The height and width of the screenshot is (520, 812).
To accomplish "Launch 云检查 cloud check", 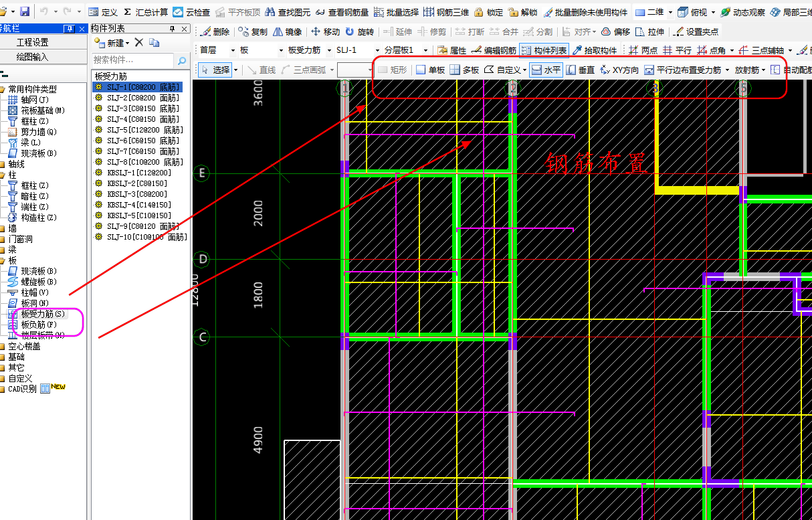I will pos(191,13).
